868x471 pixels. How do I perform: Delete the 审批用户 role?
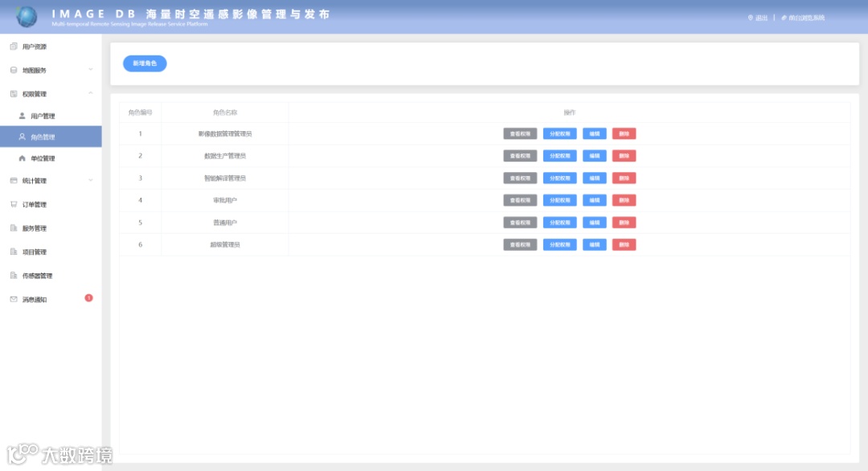[624, 200]
